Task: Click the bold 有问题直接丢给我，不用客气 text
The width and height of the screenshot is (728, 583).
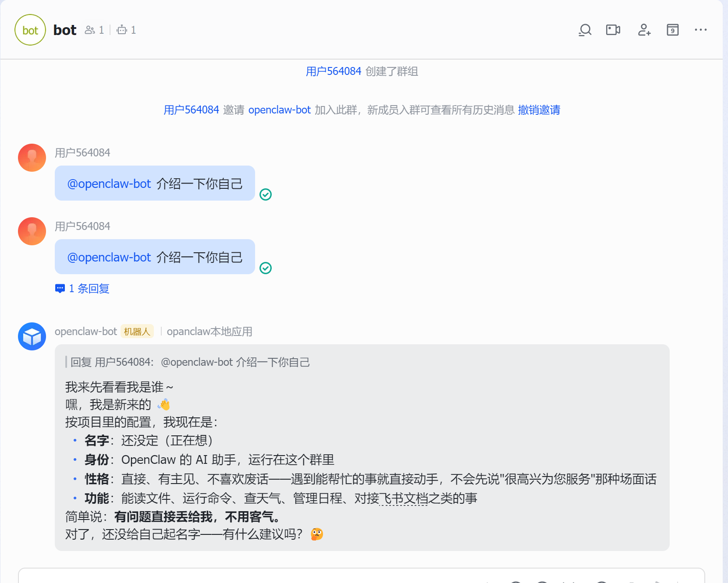Action: tap(197, 517)
